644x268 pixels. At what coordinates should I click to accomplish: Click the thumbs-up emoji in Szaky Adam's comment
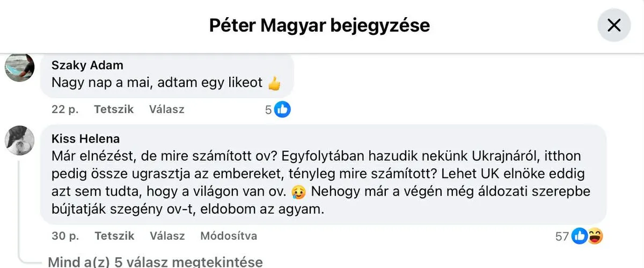point(274,84)
